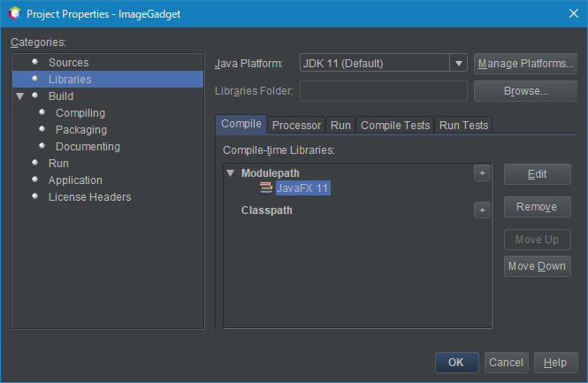Click the Java Platform label

pyautogui.click(x=248, y=64)
